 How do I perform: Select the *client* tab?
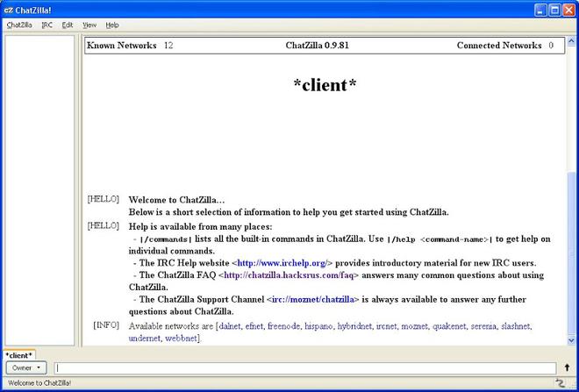coord(18,355)
